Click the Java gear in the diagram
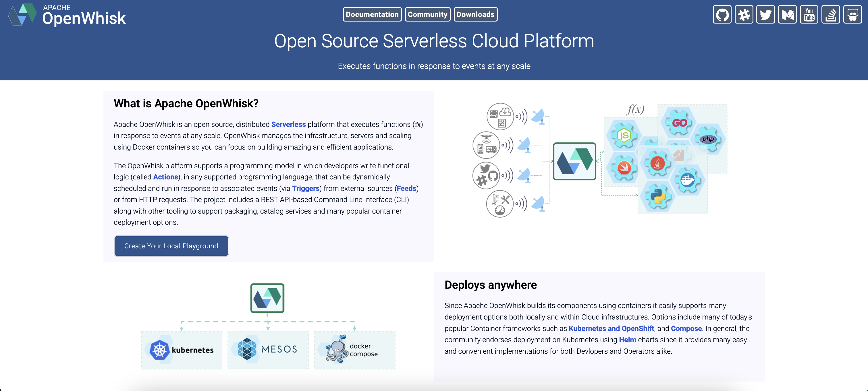Screen dimensions: 868x391 click(x=657, y=164)
